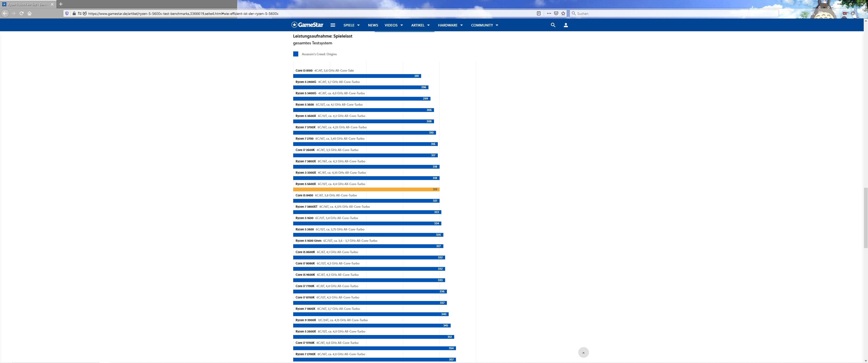
Task: Open tracking protection shield icon
Action: pos(67,13)
